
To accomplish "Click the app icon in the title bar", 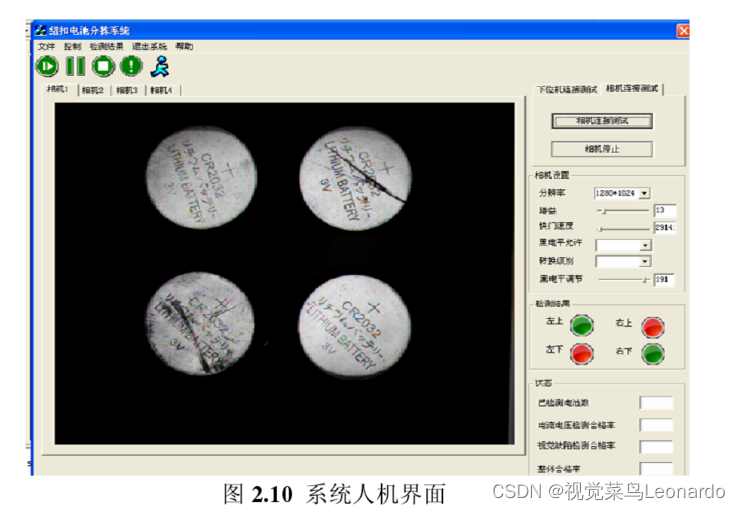I will point(41,31).
